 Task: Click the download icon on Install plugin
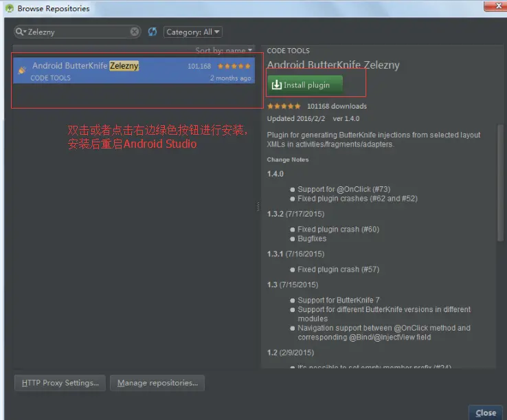pyautogui.click(x=276, y=85)
